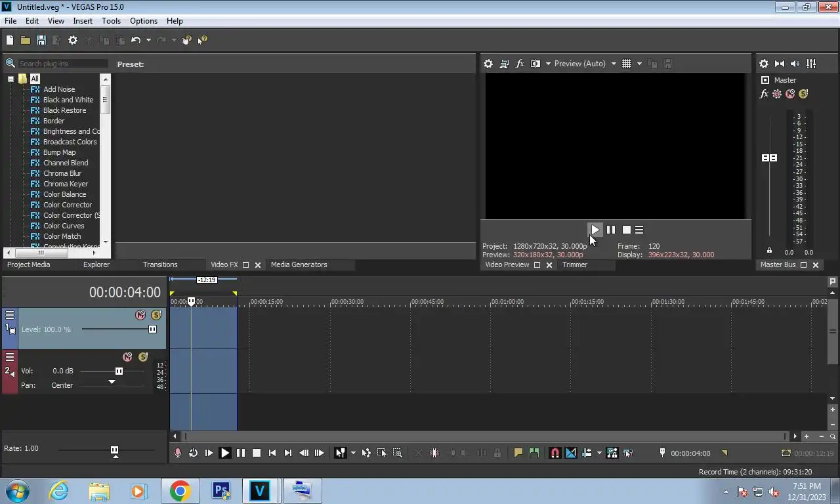This screenshot has width=840, height=504.
Task: Mute the Master bus
Action: click(x=790, y=94)
